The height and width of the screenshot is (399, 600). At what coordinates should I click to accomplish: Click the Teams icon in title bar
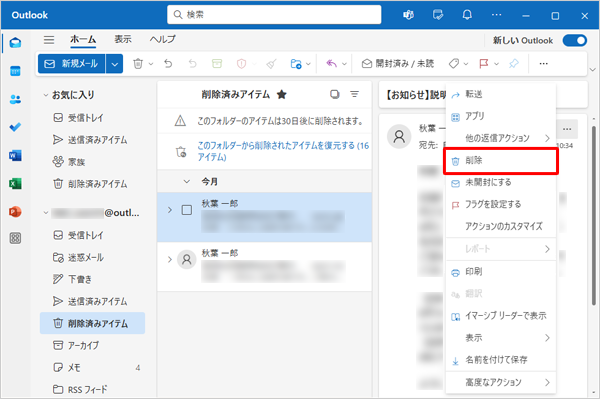click(x=408, y=15)
